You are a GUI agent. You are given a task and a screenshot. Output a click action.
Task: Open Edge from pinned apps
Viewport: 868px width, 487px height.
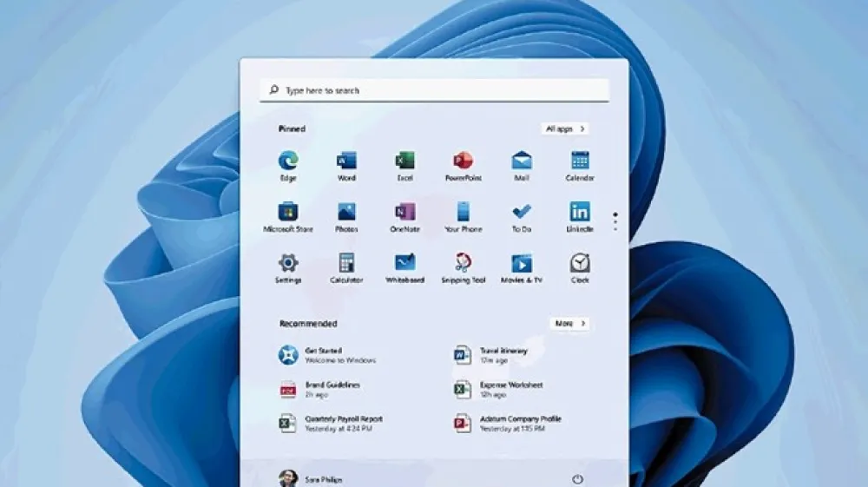tap(288, 166)
